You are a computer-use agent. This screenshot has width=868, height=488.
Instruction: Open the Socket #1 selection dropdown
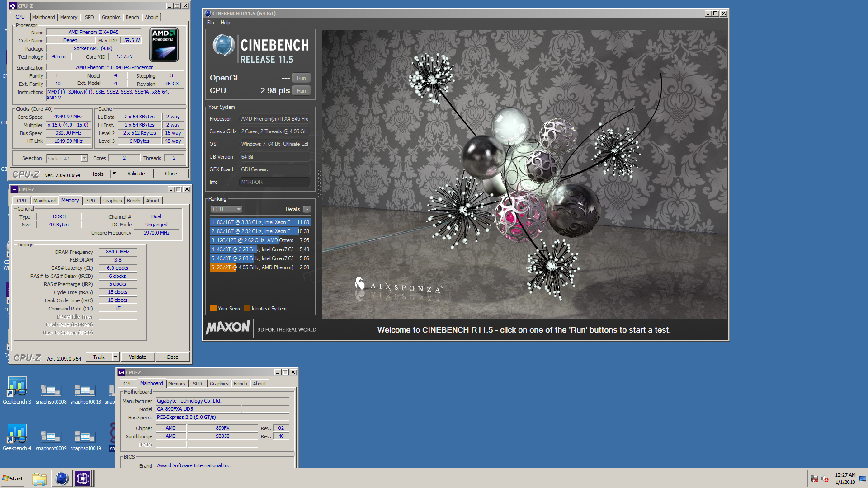click(x=84, y=158)
